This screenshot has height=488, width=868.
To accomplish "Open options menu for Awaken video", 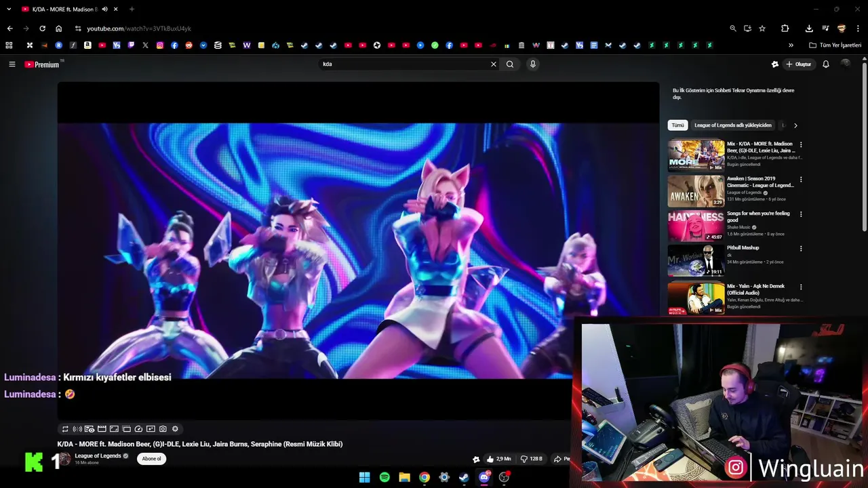I will pyautogui.click(x=801, y=180).
